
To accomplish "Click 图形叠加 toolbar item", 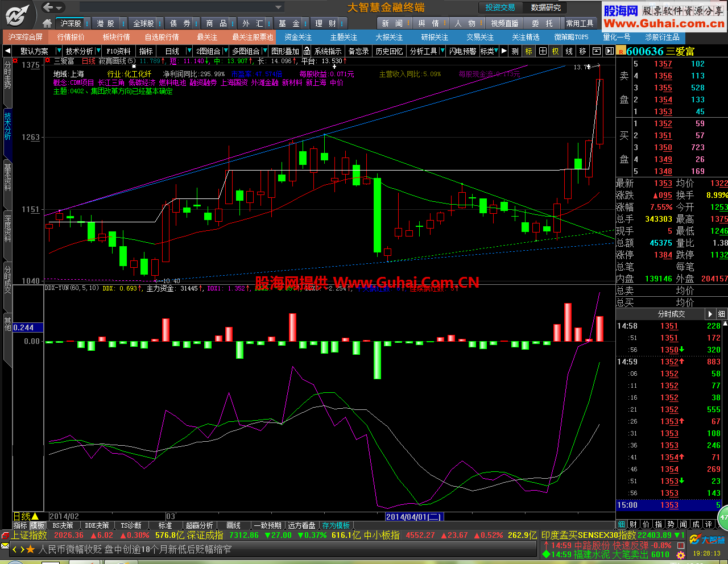I will (285, 51).
